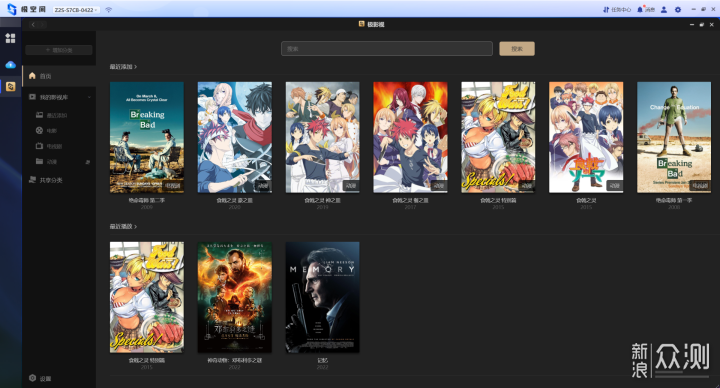Screen dimensions: 720x388
Task: Expand 最近播放 section header arrow
Action: pyautogui.click(x=135, y=227)
